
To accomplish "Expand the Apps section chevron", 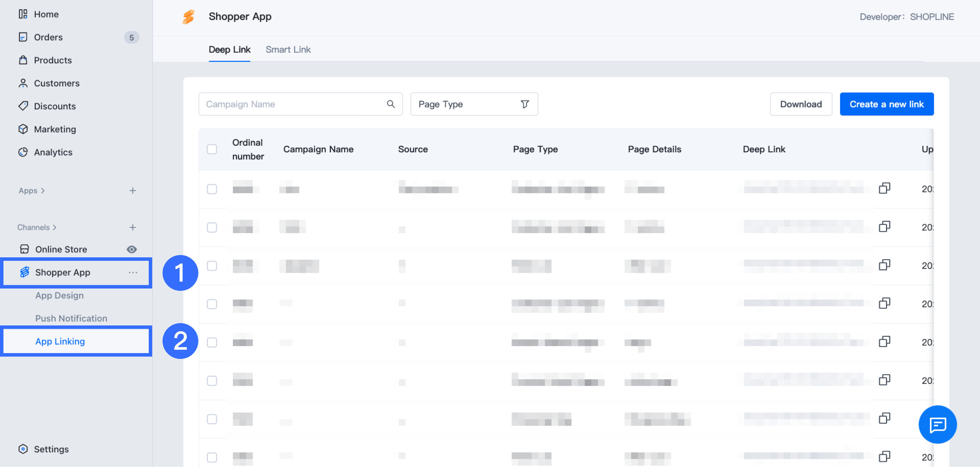I will (x=43, y=191).
